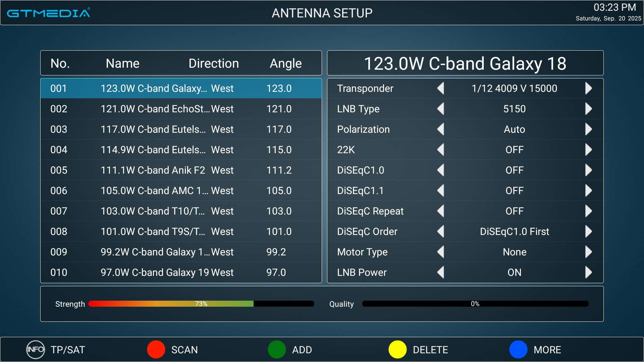The width and height of the screenshot is (644, 362).
Task: Toggle 22K with its left arrow
Action: coord(441,150)
